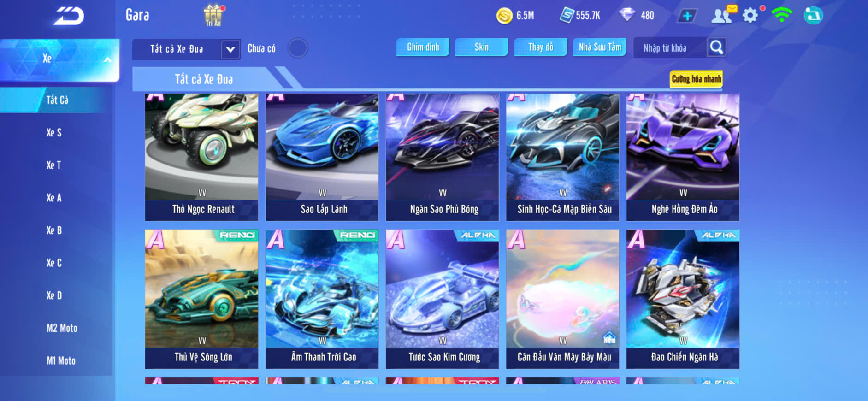The width and height of the screenshot is (868, 401).
Task: Click the search magnifier icon
Action: [x=716, y=47]
